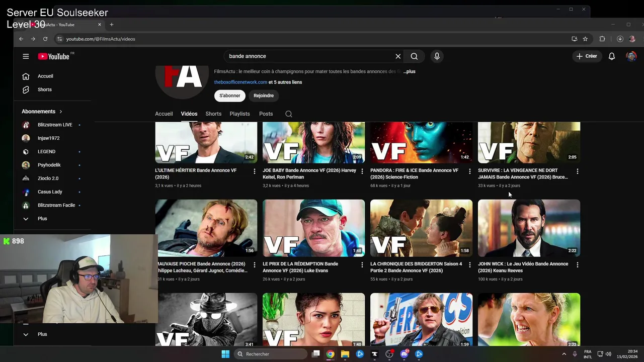
Task: Open options for JOHN WICK video
Action: pos(577,265)
